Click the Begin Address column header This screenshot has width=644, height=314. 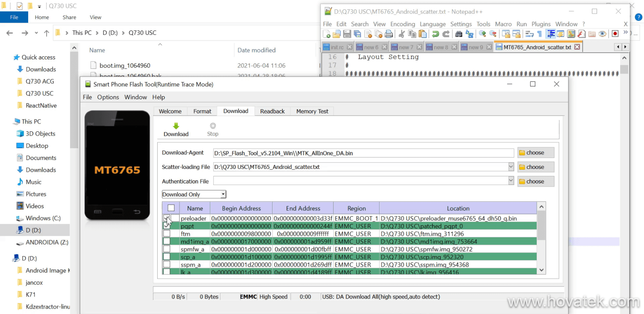[241, 208]
